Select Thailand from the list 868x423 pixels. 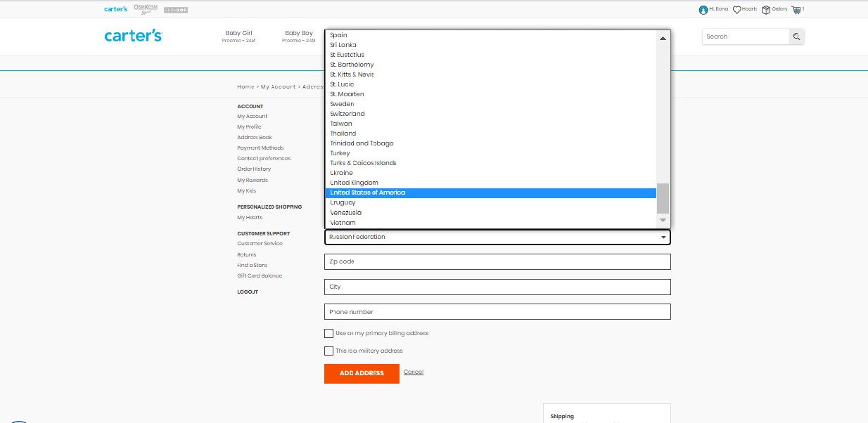point(490,134)
